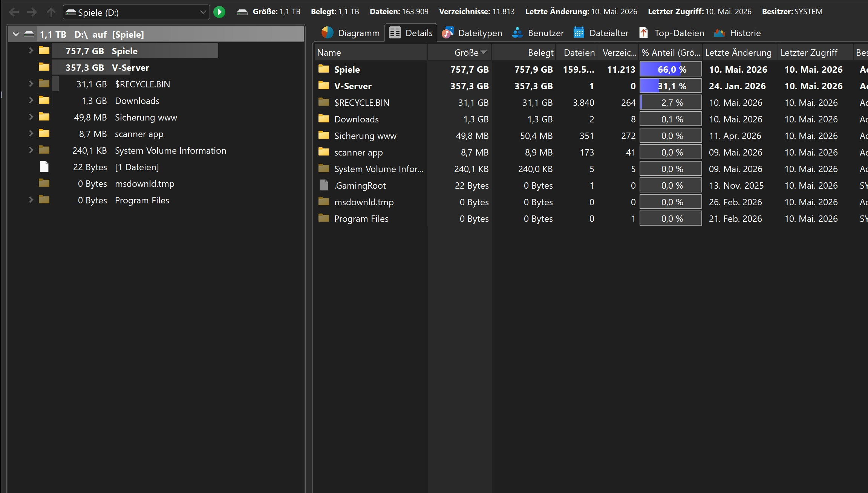The height and width of the screenshot is (493, 868).
Task: Expand the scanner app tree node
Action: 31,133
